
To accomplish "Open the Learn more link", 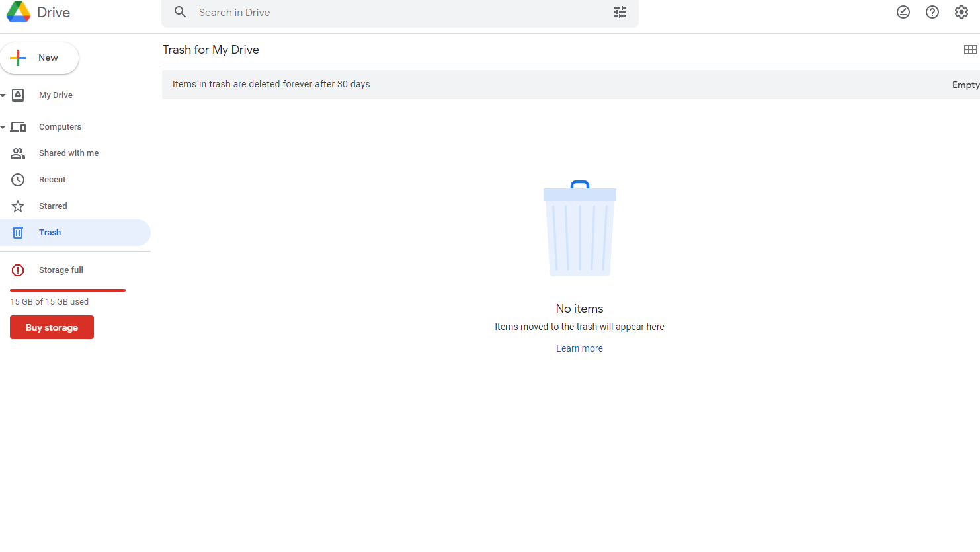I will coord(579,348).
